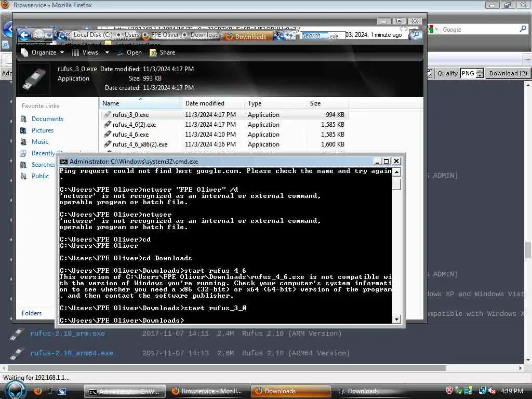Click Open in Explorer toolbar
This screenshot has width=532, height=399.
click(x=130, y=52)
